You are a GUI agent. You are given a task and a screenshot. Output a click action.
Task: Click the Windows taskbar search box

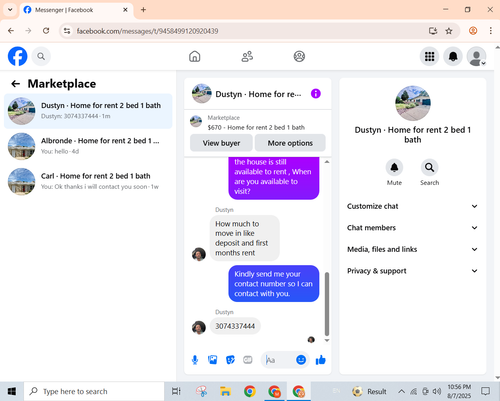(94, 391)
